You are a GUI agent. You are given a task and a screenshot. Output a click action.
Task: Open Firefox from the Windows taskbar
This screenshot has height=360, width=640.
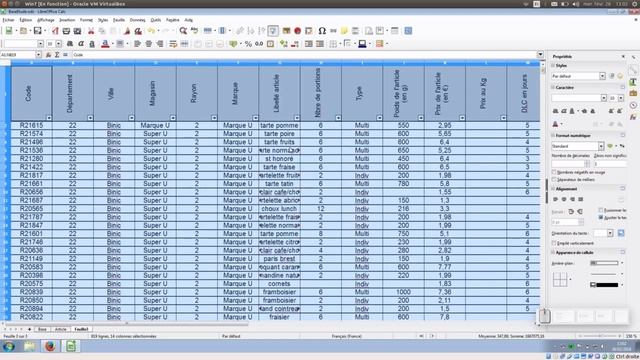pyautogui.click(x=50, y=346)
